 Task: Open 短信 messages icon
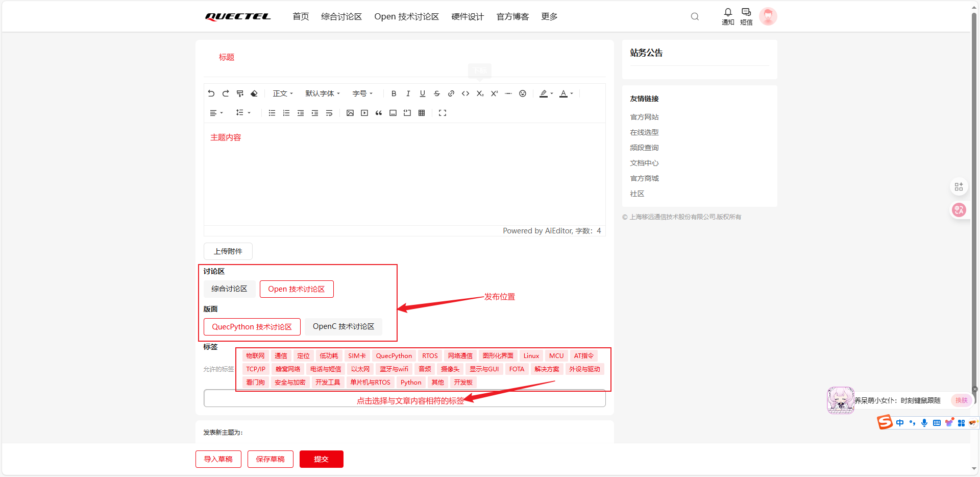click(746, 16)
